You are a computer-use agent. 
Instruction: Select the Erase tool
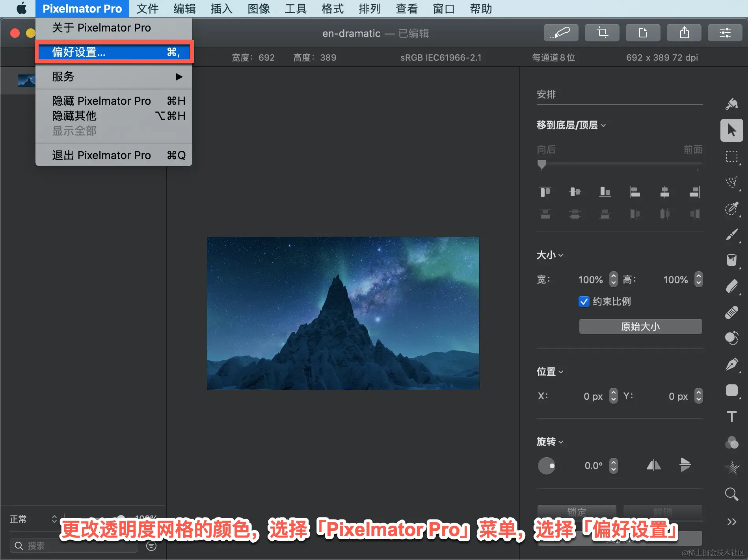click(732, 286)
